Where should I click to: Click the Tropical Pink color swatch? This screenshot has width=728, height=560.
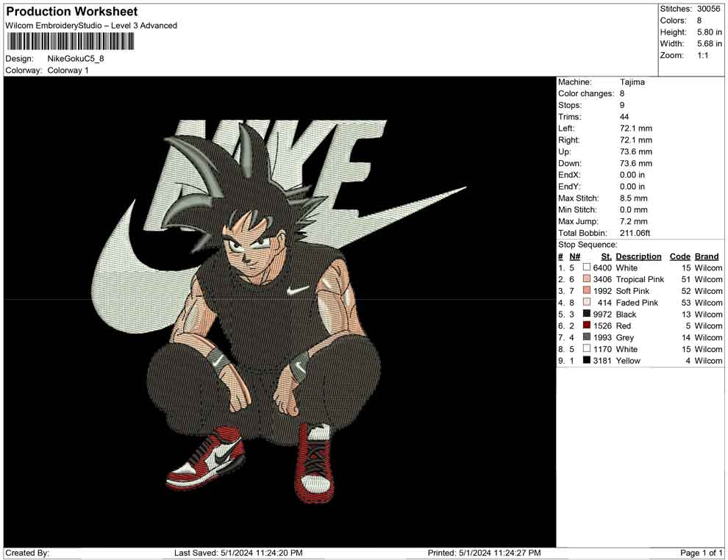click(x=587, y=279)
